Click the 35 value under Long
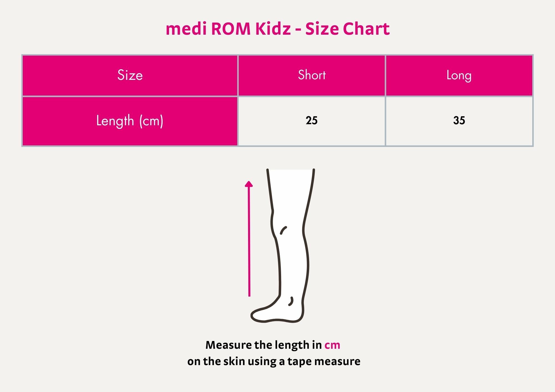This screenshot has width=555, height=392. point(459,121)
